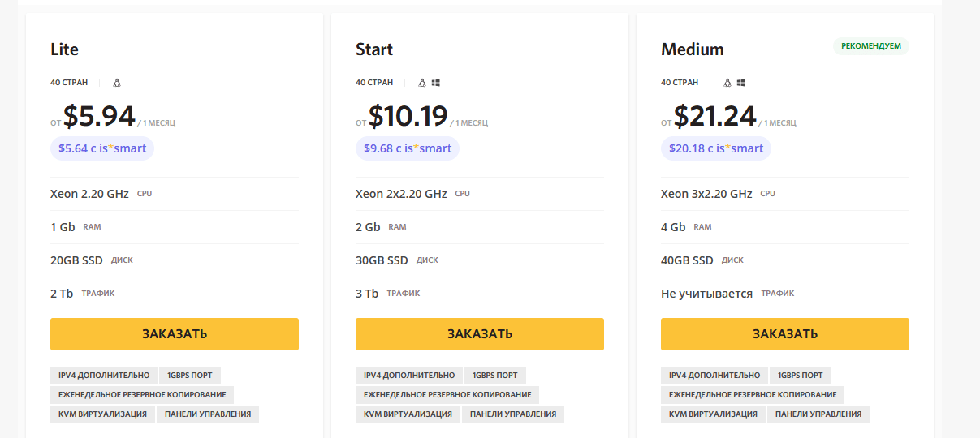980x438 pixels.
Task: Click the Medium plan title
Action: pos(692,49)
